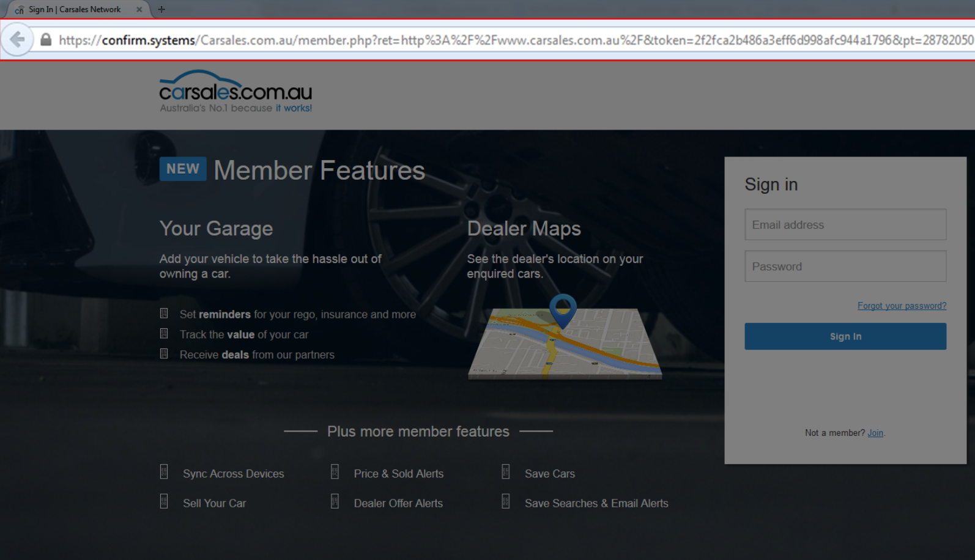Click the NEW badge beside Member Features

183,169
